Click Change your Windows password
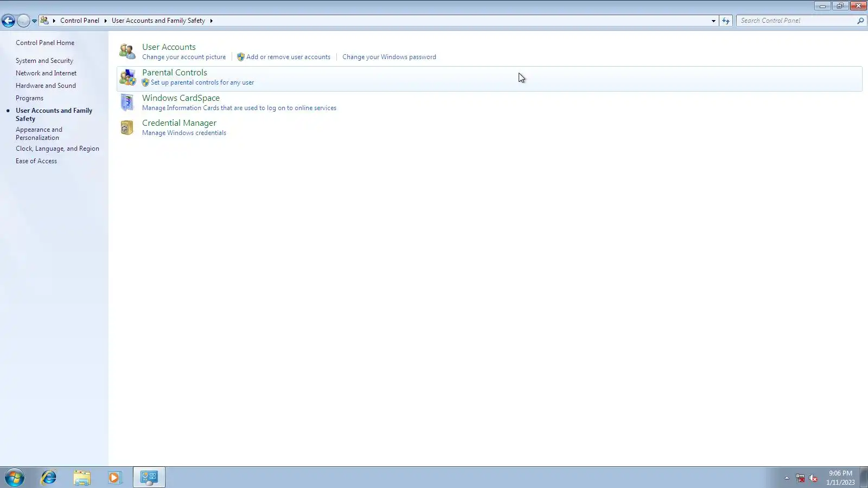 pos(389,57)
